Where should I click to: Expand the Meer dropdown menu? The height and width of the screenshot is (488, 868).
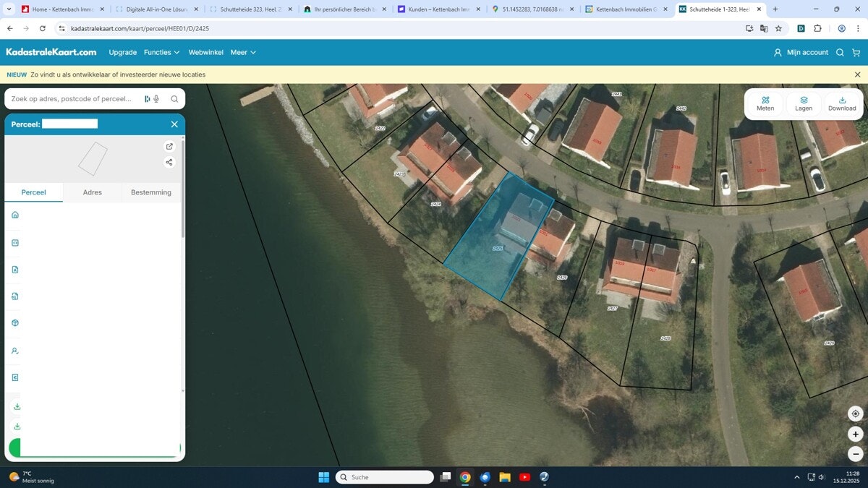243,53
